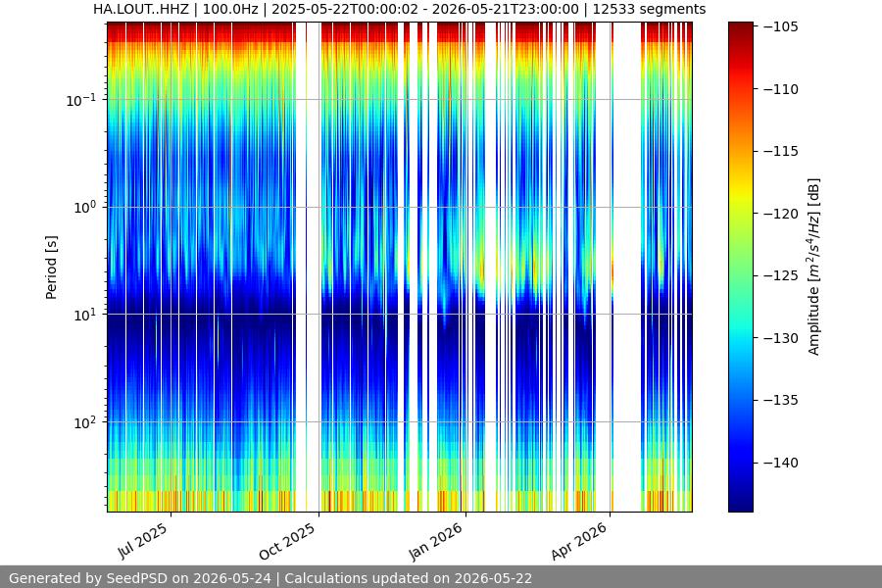This screenshot has height=588, width=882.
Task: Click the plot title starting HA.LOUT..HHZ
Action: (400, 9)
